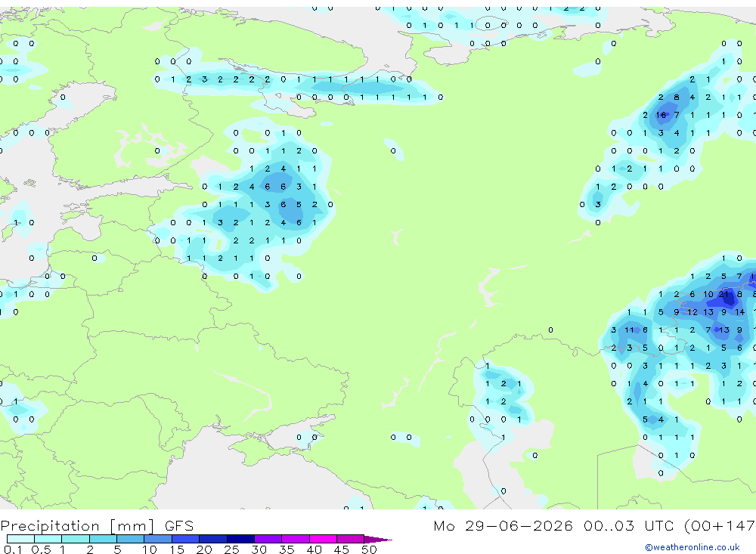Click the 15 to 20 mm legend swatch
Screen dimensions: 756x554
[185, 539]
